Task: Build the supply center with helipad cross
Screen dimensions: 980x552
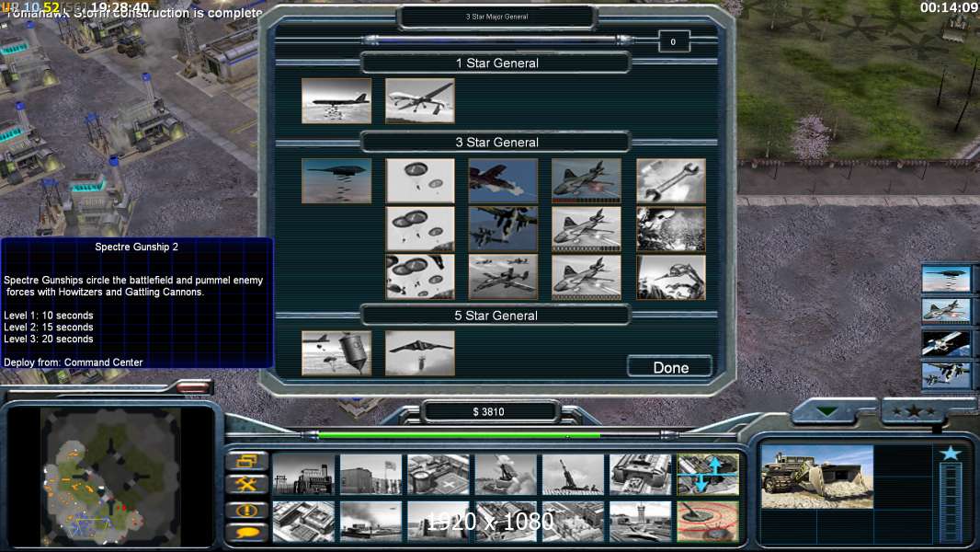Action: coord(439,475)
